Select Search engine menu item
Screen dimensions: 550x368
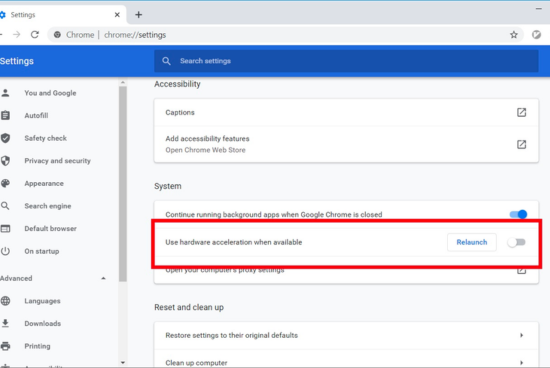[x=48, y=206]
